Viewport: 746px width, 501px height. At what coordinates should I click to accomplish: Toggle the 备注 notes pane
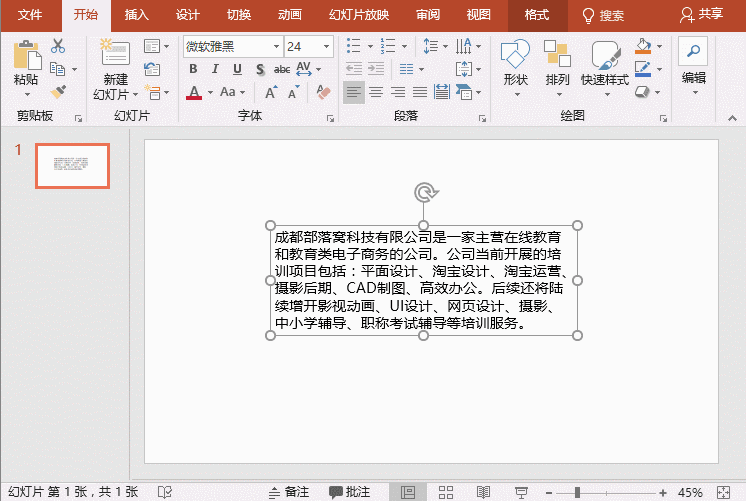(x=289, y=492)
